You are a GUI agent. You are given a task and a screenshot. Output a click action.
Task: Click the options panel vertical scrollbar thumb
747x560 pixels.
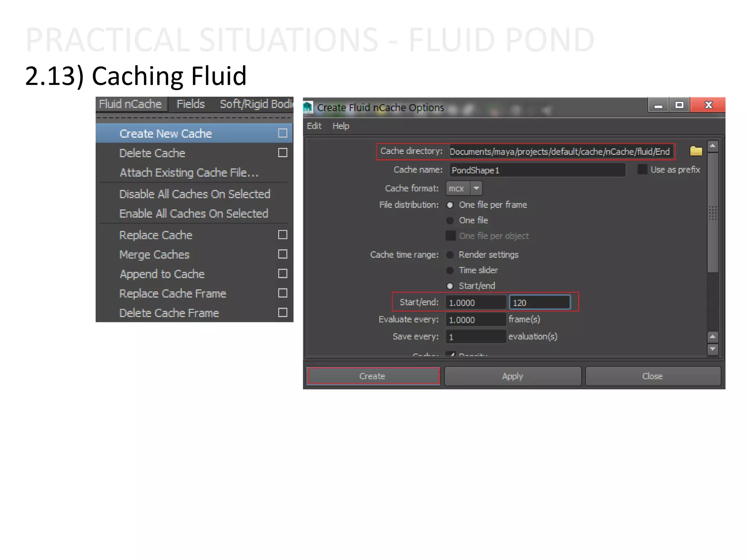coord(713,213)
